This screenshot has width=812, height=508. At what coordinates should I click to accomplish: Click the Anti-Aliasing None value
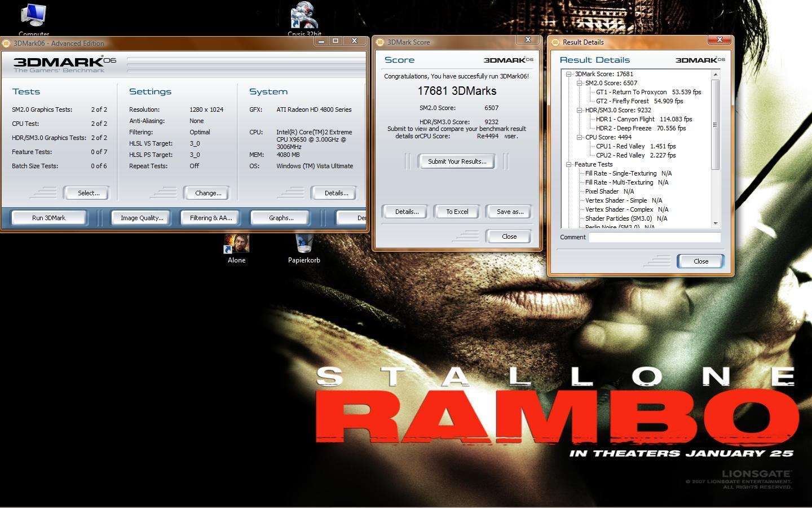pyautogui.click(x=197, y=121)
